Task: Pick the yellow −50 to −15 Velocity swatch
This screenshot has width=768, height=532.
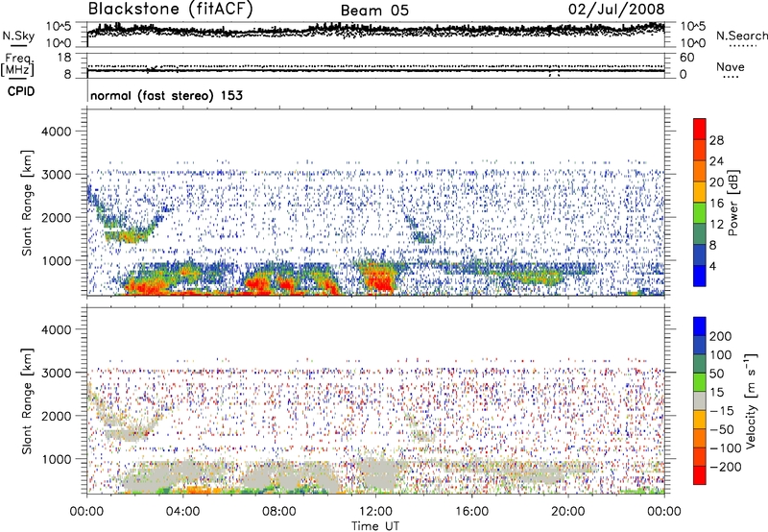Action: click(x=699, y=420)
